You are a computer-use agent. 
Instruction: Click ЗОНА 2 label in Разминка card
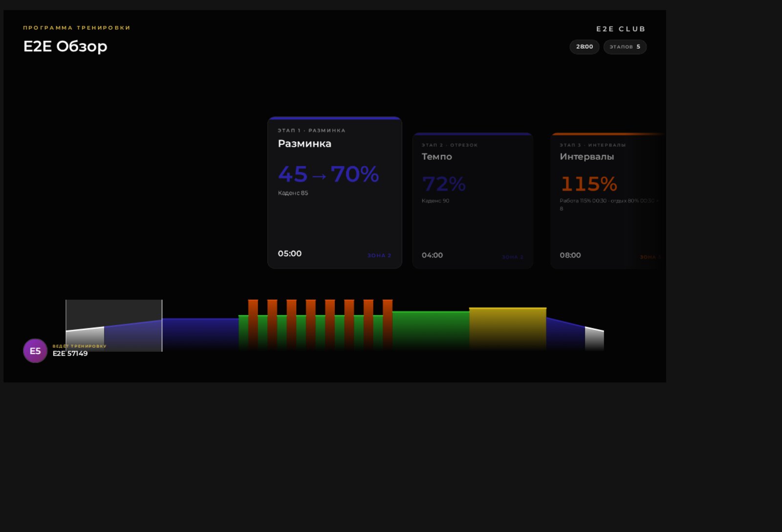point(379,255)
